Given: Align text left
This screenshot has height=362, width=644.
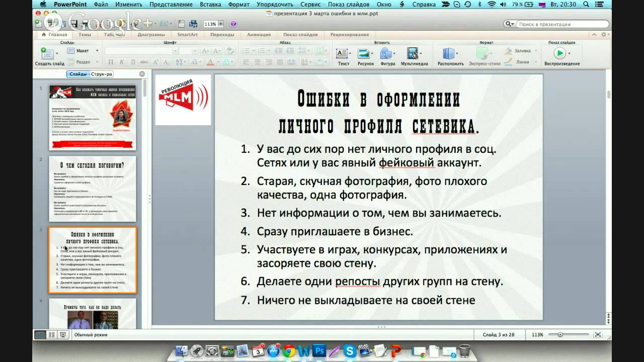Looking at the screenshot, I should (x=246, y=62).
